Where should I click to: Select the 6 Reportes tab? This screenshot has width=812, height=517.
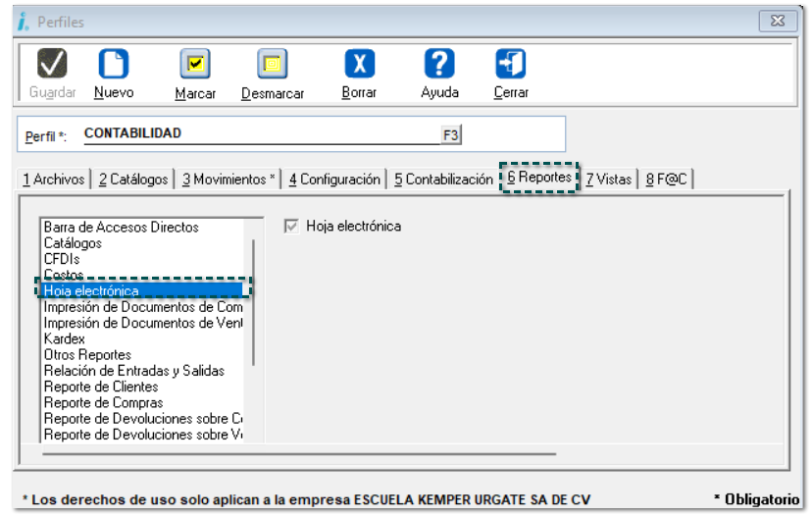(539, 178)
